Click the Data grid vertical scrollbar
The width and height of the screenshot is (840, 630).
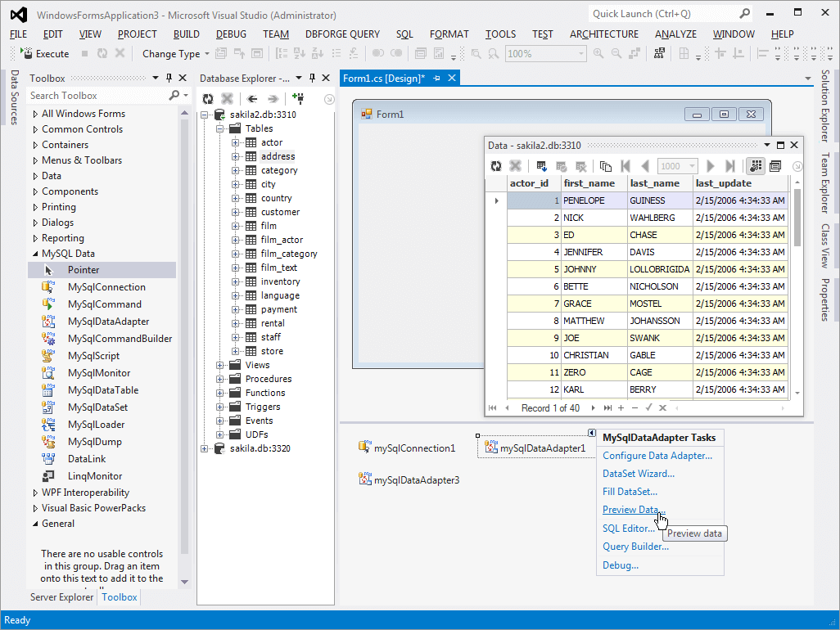(x=797, y=289)
